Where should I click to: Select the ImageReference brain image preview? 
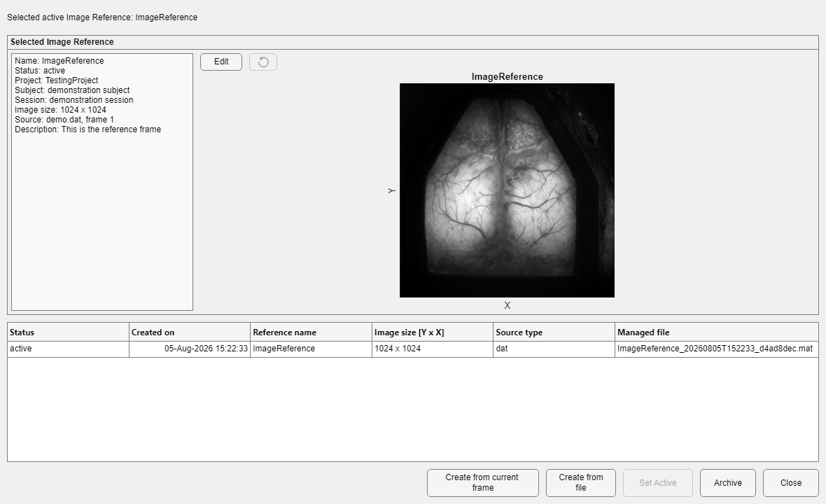pyautogui.click(x=507, y=190)
